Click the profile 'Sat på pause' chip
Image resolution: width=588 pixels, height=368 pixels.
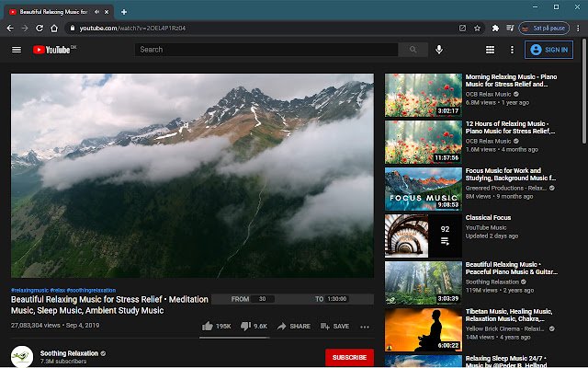tap(544, 29)
